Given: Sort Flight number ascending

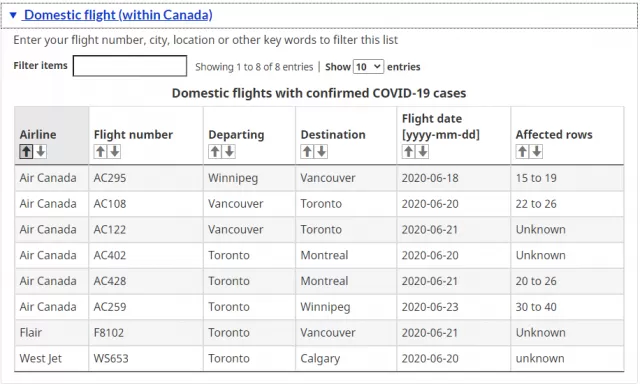Looking at the screenshot, I should click(x=100, y=152).
